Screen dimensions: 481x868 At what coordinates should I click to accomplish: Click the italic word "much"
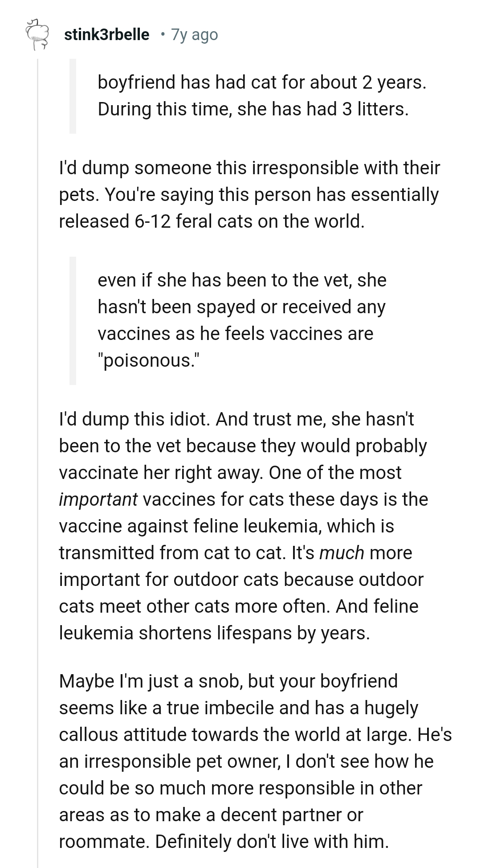(342, 553)
